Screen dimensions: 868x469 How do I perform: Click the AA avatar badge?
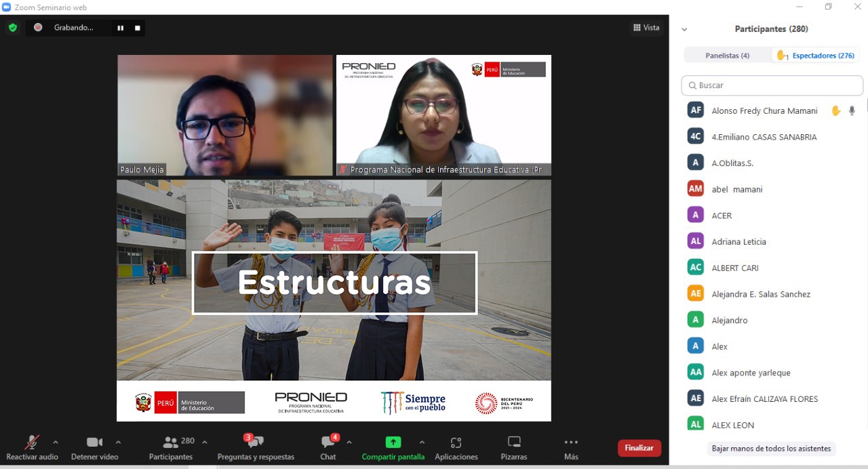(x=696, y=373)
